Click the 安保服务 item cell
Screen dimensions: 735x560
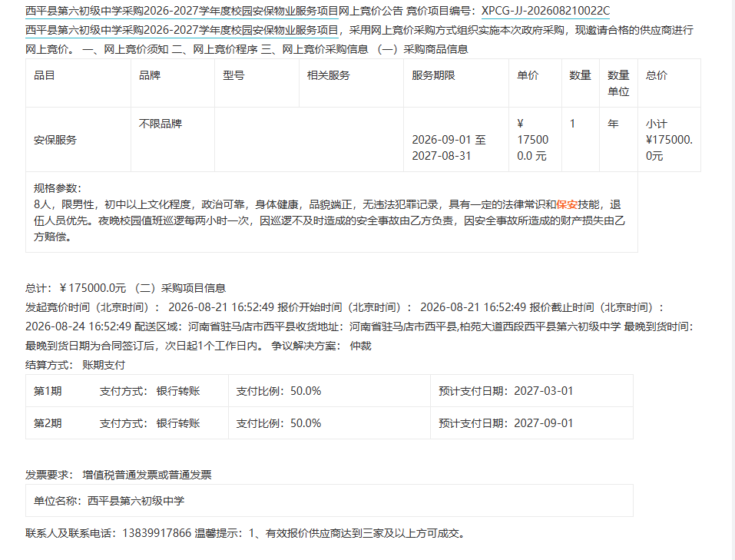[x=78, y=140]
